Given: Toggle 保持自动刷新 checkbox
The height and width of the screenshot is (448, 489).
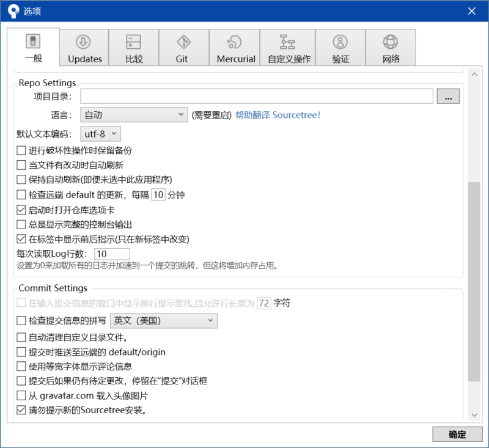Looking at the screenshot, I should (x=21, y=180).
